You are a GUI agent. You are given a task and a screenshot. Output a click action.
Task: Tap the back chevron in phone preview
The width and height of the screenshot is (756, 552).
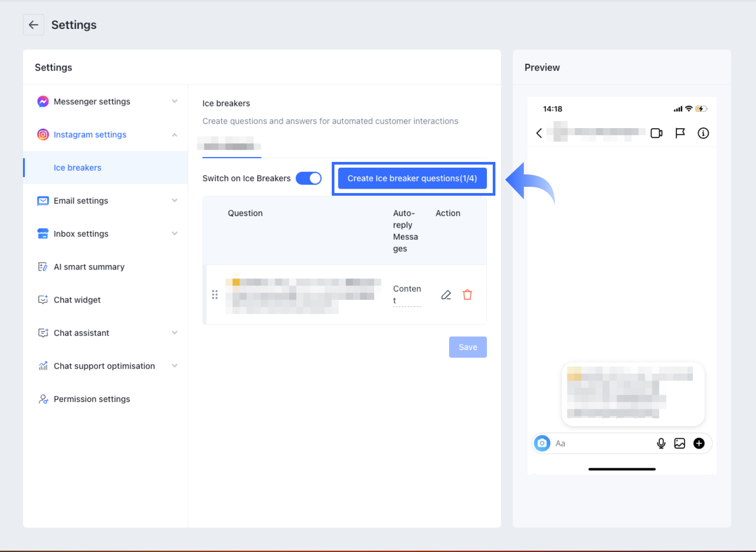point(539,133)
